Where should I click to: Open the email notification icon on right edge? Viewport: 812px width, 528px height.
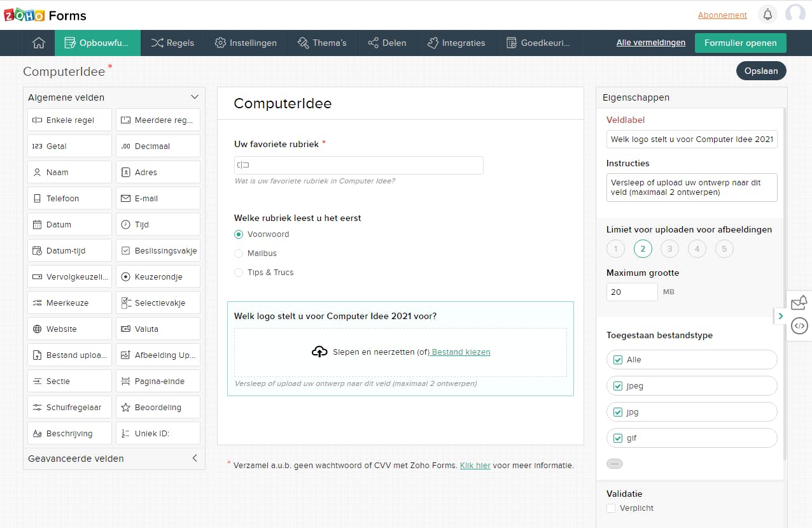[799, 303]
